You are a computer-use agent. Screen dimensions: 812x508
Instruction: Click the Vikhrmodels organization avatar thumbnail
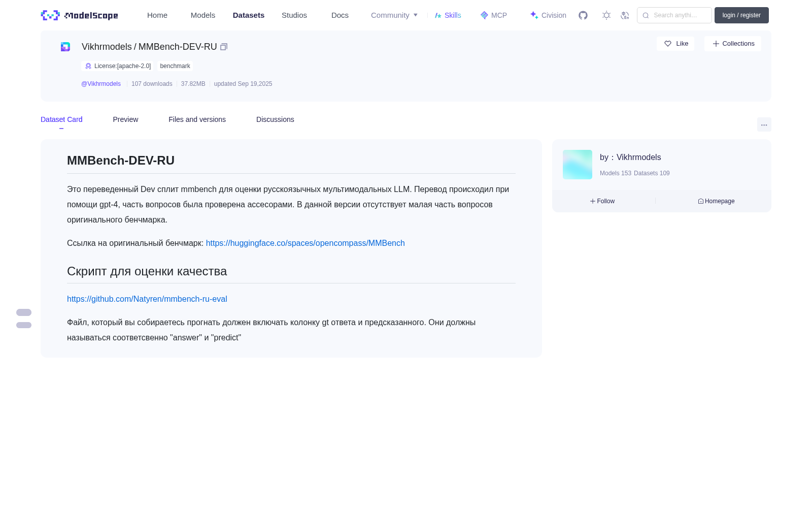tap(578, 165)
